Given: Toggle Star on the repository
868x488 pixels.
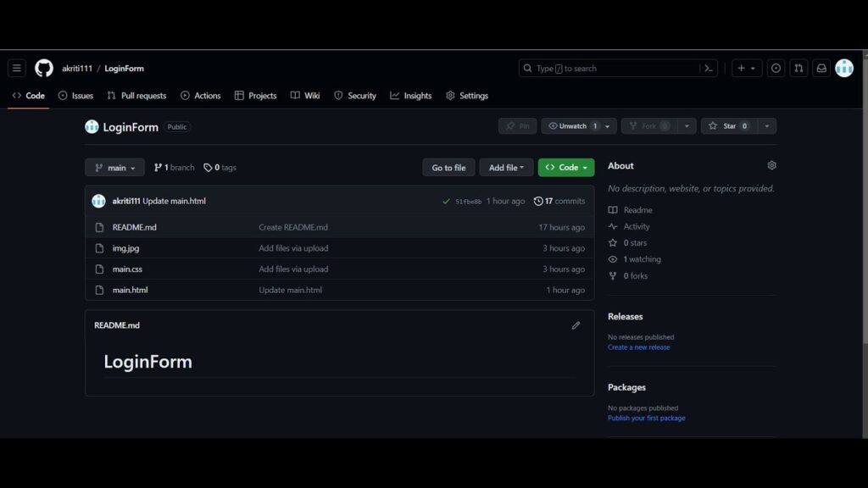Looking at the screenshot, I should click(728, 126).
